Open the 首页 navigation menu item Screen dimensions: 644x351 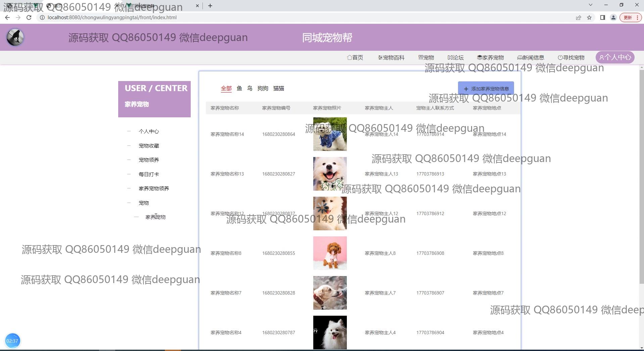point(355,57)
